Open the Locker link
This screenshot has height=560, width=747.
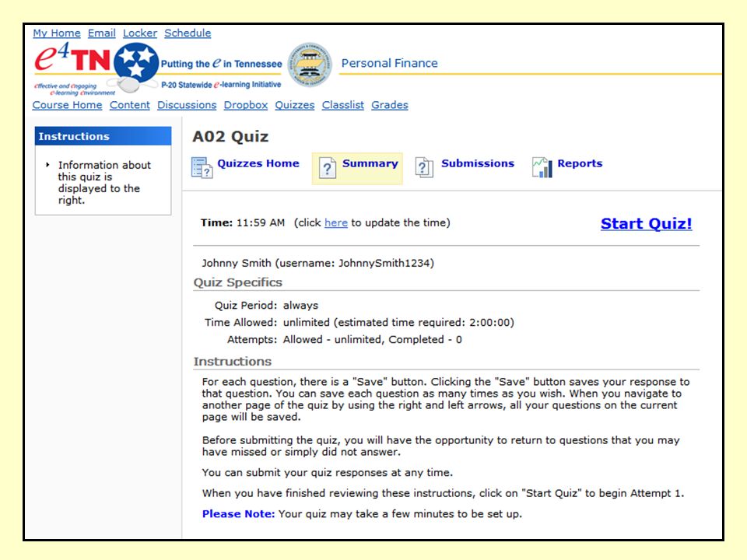(140, 33)
